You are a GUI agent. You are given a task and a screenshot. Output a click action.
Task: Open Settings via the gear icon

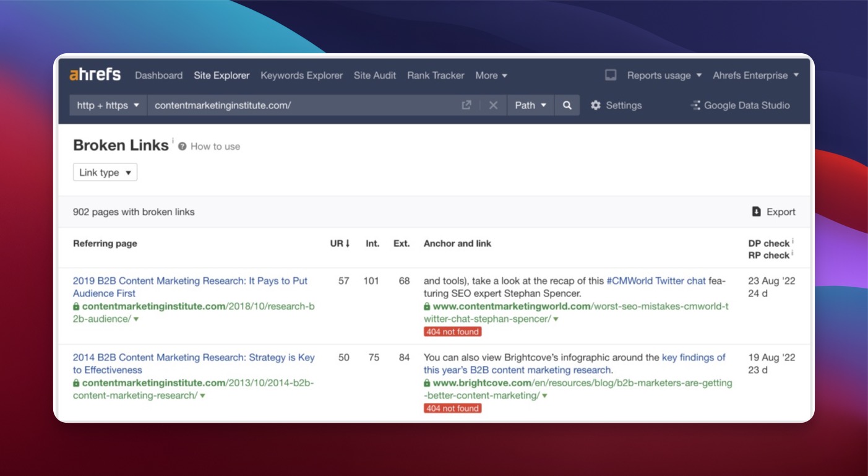pyautogui.click(x=595, y=105)
